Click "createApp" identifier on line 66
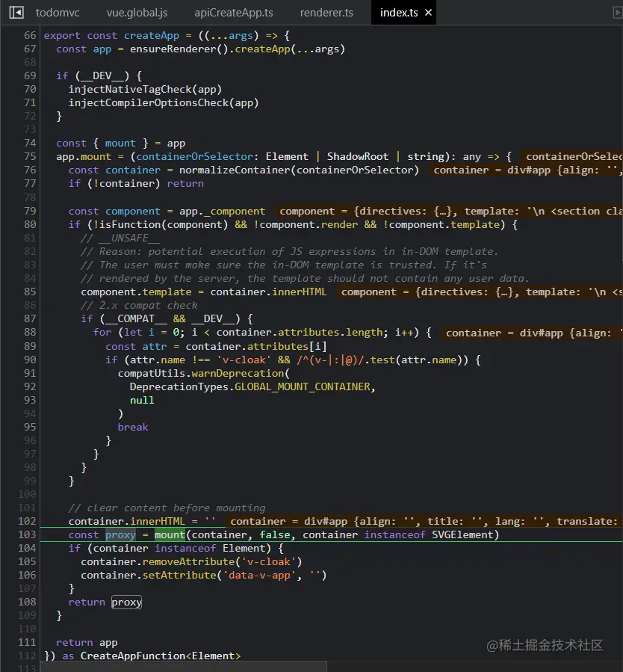 coord(152,35)
